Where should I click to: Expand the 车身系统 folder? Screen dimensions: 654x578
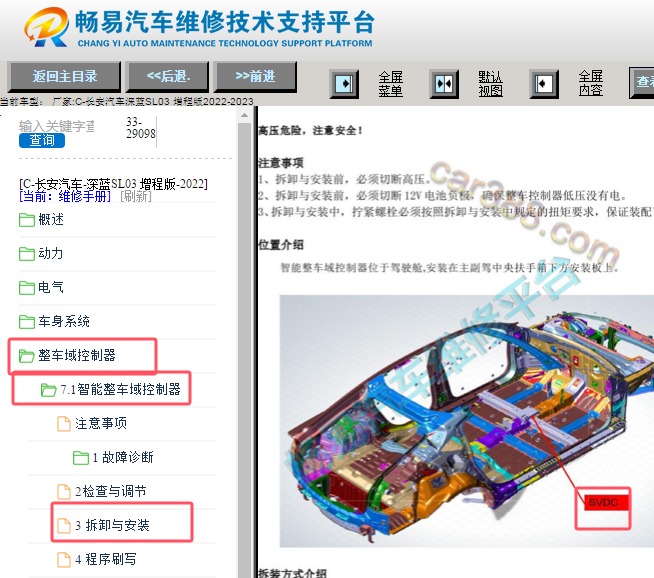[64, 321]
